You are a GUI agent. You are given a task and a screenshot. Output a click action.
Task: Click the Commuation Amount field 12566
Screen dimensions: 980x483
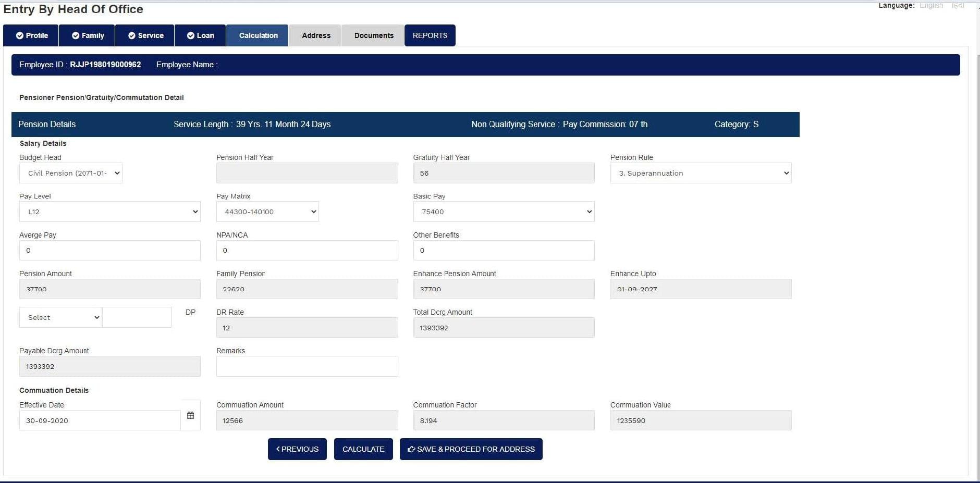(307, 420)
